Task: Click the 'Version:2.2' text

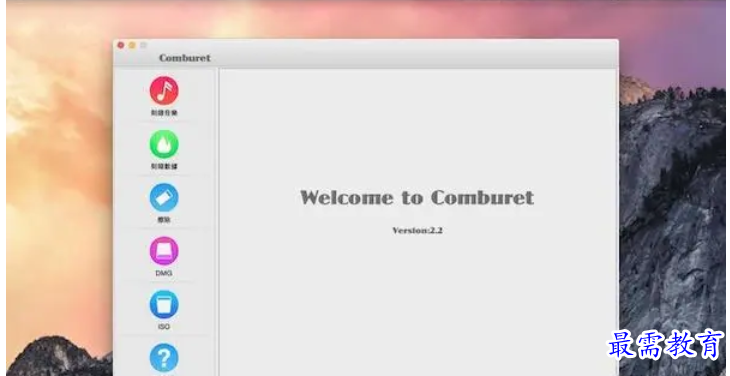Action: coord(417,230)
